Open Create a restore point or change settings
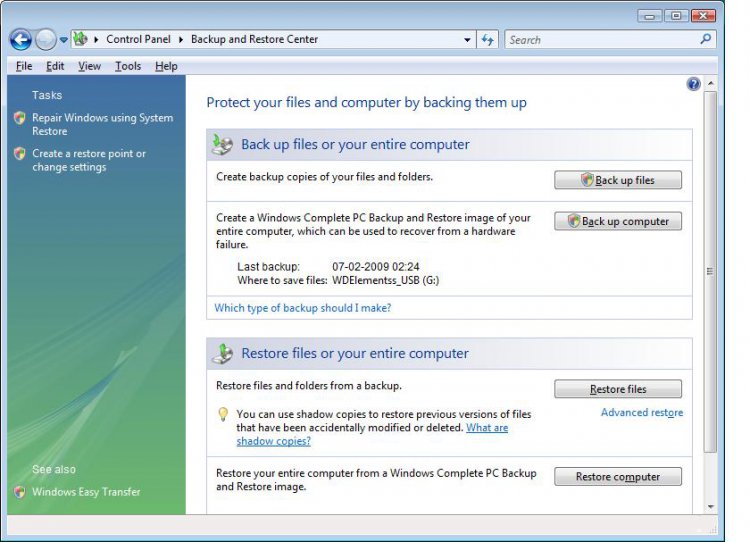The height and width of the screenshot is (542, 750). click(89, 160)
